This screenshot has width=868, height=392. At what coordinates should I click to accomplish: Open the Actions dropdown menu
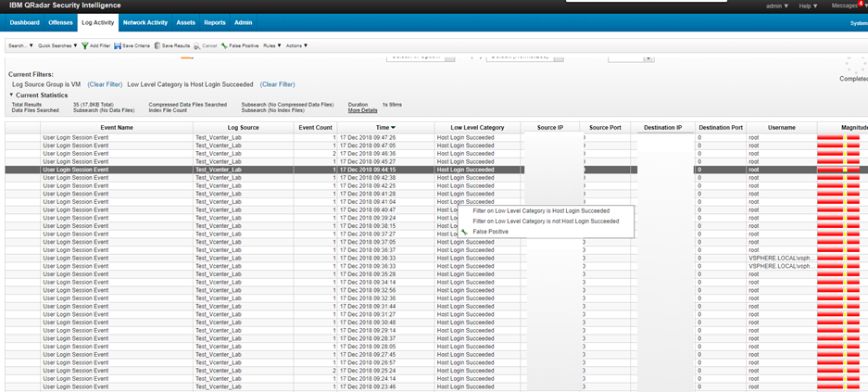[x=296, y=46]
